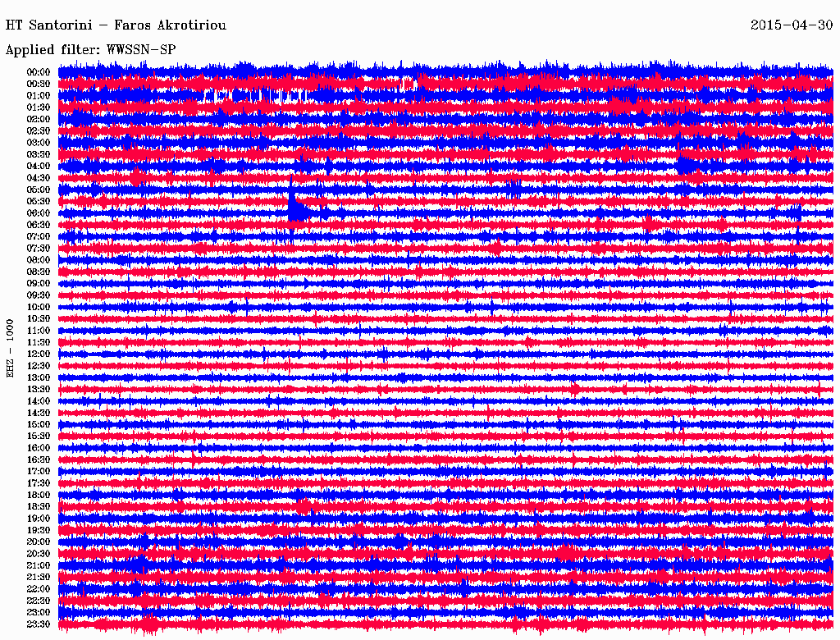Click the '04:00' time label
The image size is (840, 640).
pos(39,167)
